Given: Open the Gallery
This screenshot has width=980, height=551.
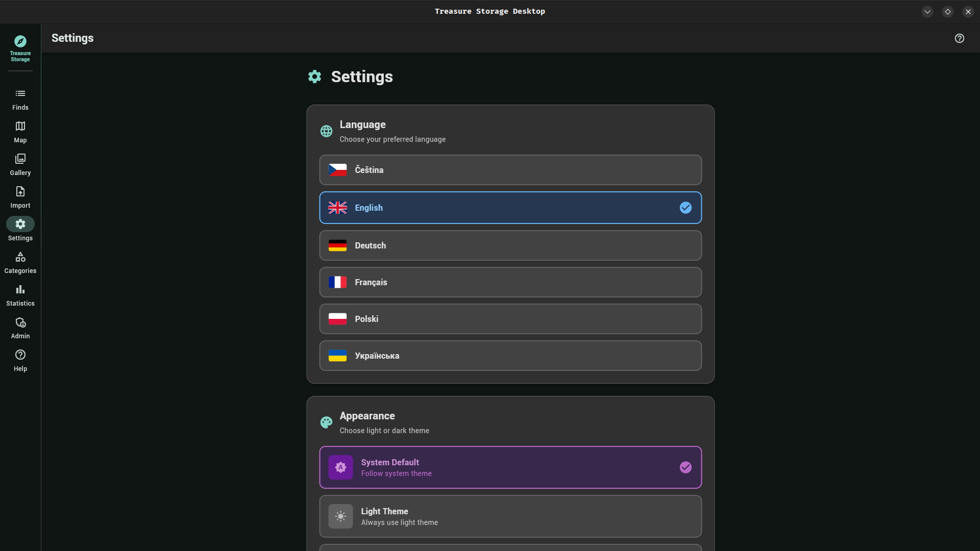Looking at the screenshot, I should tap(20, 164).
